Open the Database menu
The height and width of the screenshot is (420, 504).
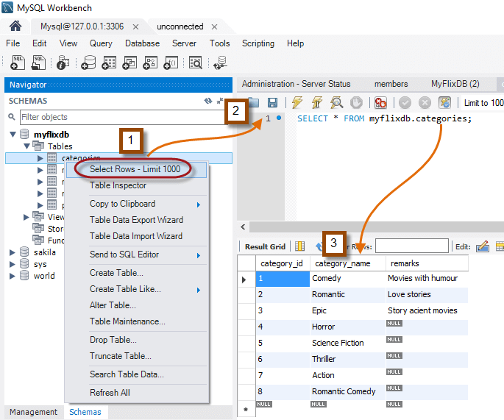142,43
